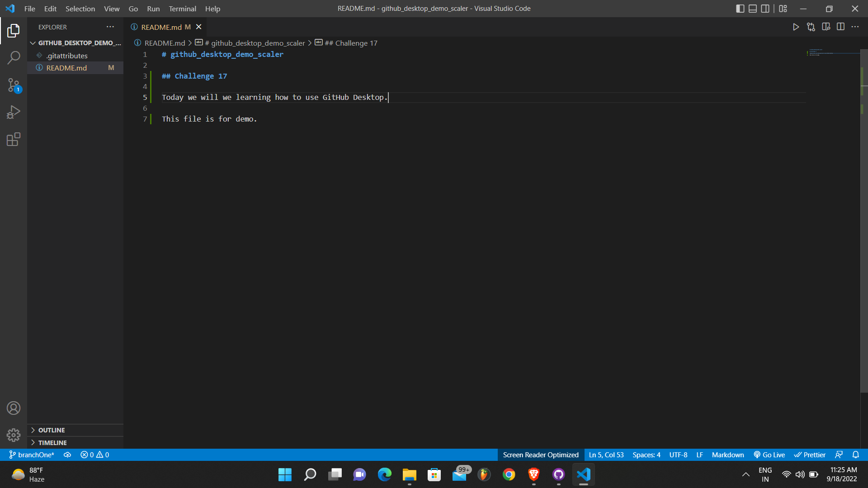Open the Run and Debug view
The height and width of the screenshot is (488, 868).
pyautogui.click(x=14, y=112)
